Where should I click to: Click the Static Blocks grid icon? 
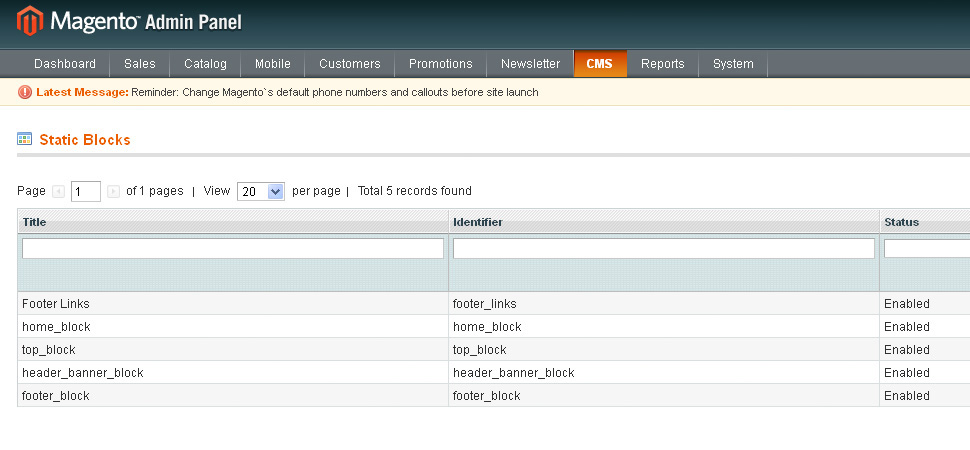point(24,139)
